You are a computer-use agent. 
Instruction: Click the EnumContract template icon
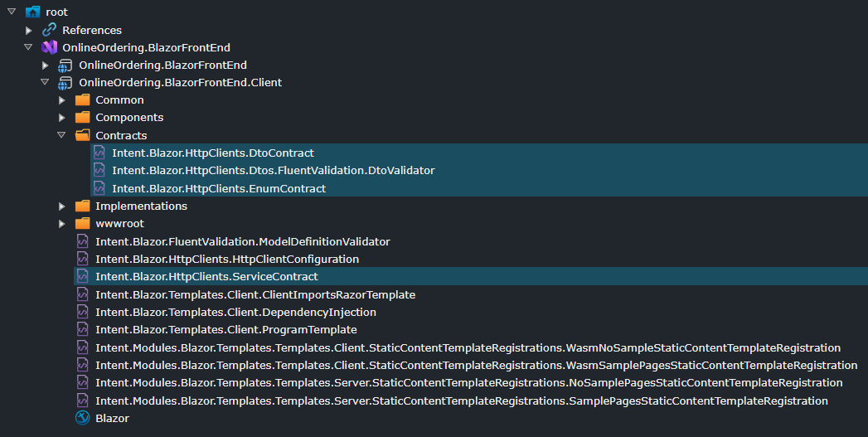99,187
